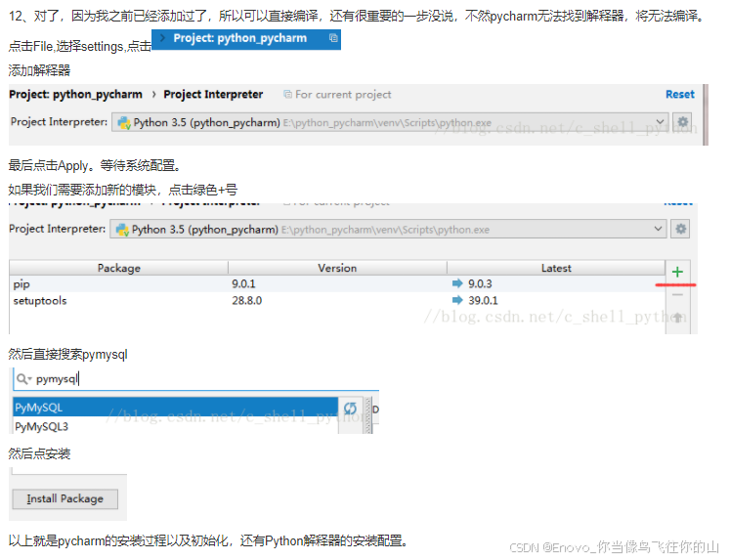Select the setuptools package row
This screenshot has height=560, width=730.
337,300
